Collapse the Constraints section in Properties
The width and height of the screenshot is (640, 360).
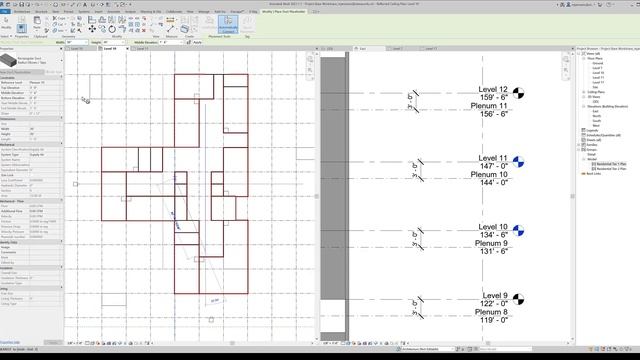pos(62,77)
